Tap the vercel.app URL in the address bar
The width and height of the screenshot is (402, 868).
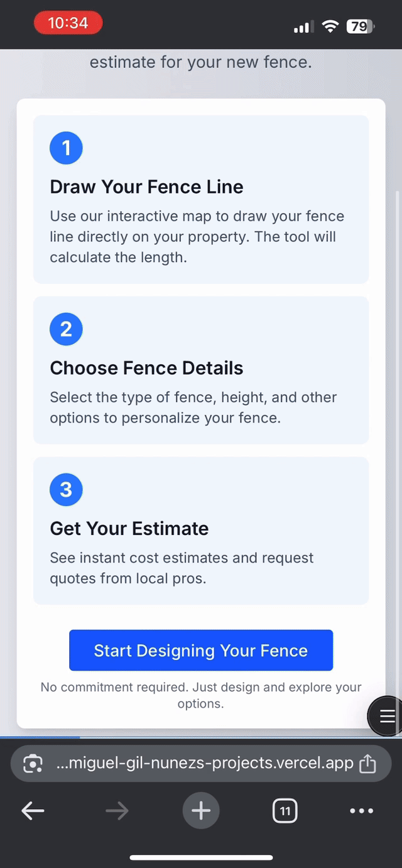[205, 764]
